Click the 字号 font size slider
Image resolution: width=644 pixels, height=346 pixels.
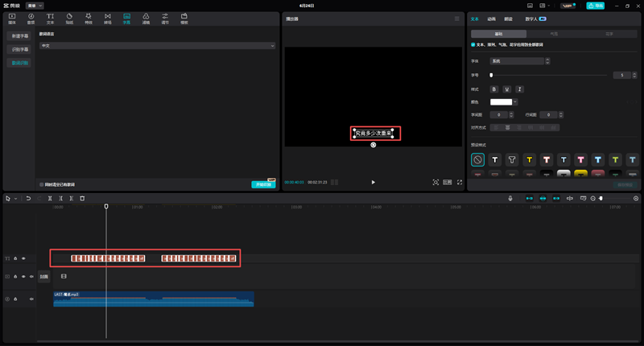pyautogui.click(x=547, y=75)
